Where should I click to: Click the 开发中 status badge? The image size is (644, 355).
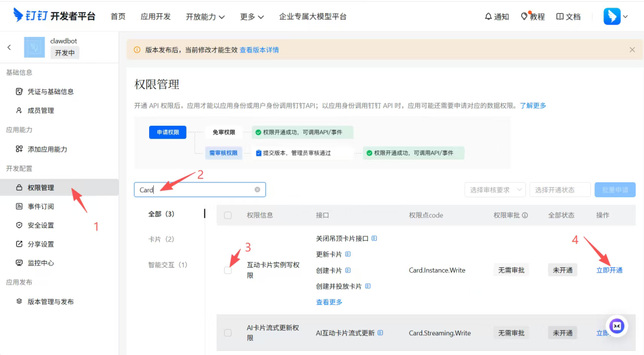pyautogui.click(x=65, y=53)
